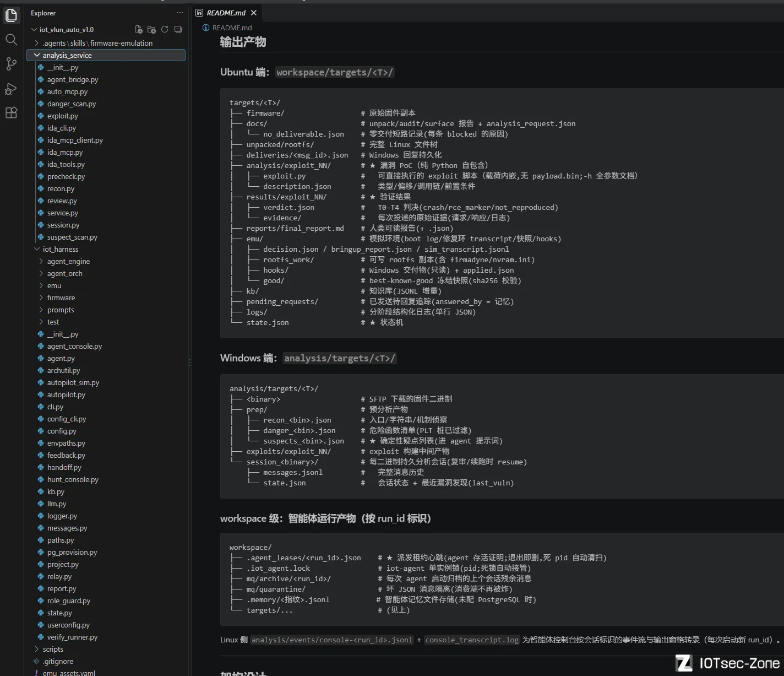Collapse the analysis_service folder
Screen dimensions: 784x676
106,55
